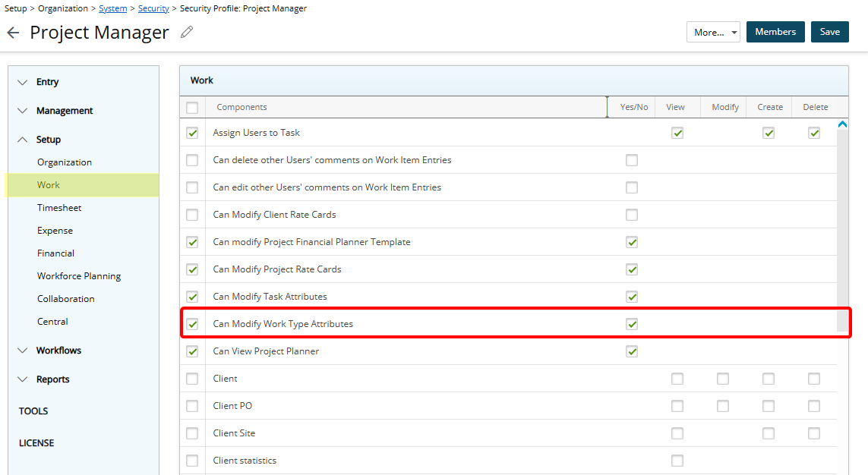Click the pencil icon to rename the profile
The width and height of the screenshot is (868, 475).
[185, 33]
